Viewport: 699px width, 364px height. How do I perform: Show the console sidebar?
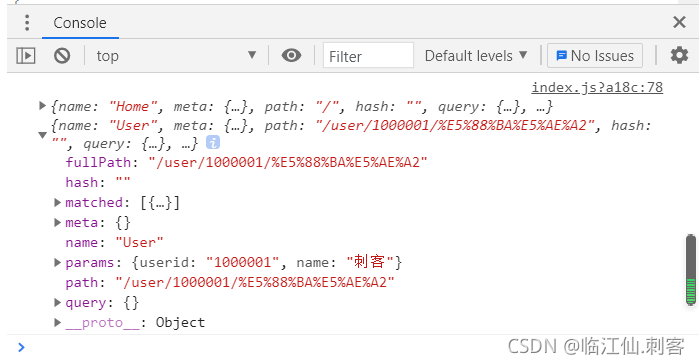26,56
